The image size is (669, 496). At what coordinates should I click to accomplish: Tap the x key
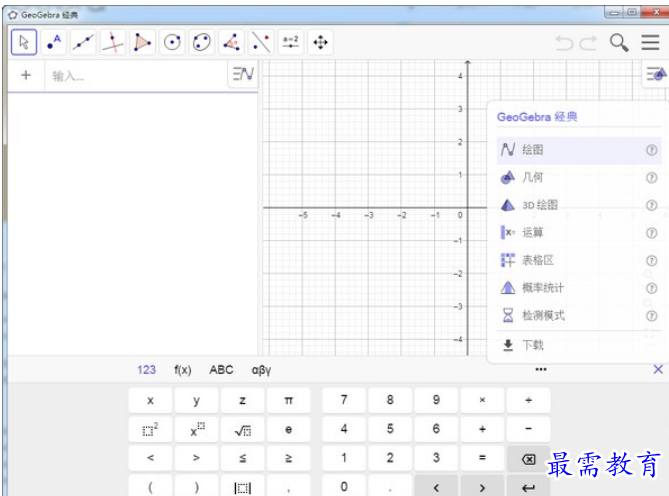150,400
